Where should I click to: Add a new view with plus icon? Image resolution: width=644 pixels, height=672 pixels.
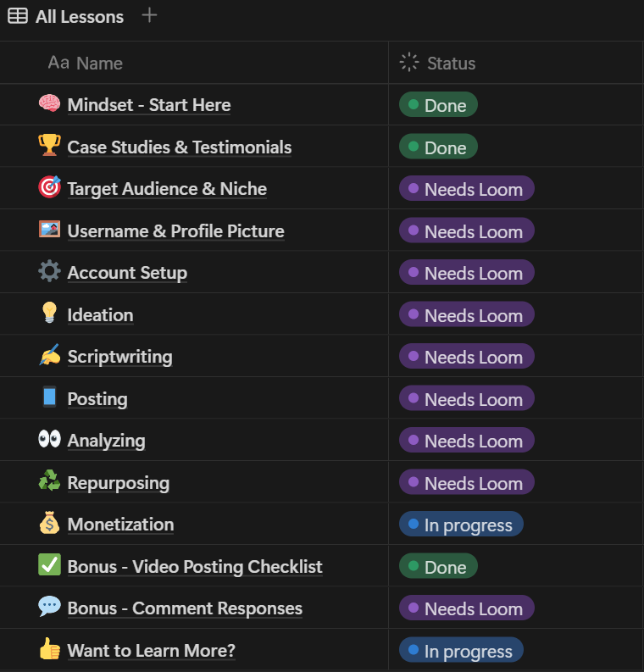pyautogui.click(x=149, y=15)
